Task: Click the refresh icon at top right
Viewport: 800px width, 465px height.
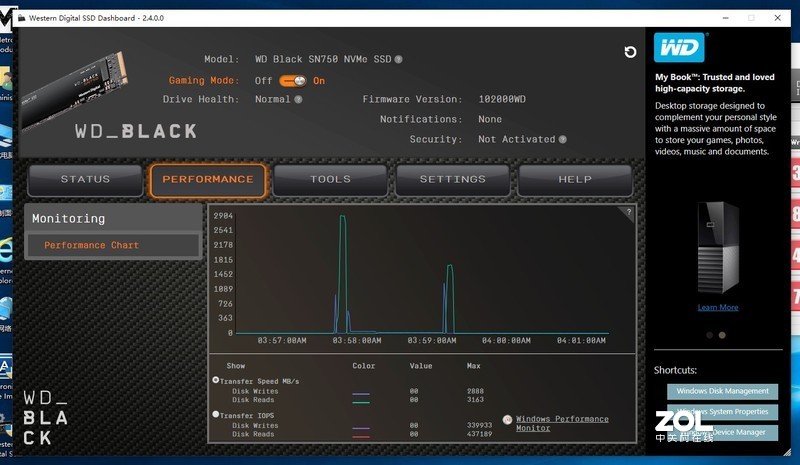Action: point(630,52)
